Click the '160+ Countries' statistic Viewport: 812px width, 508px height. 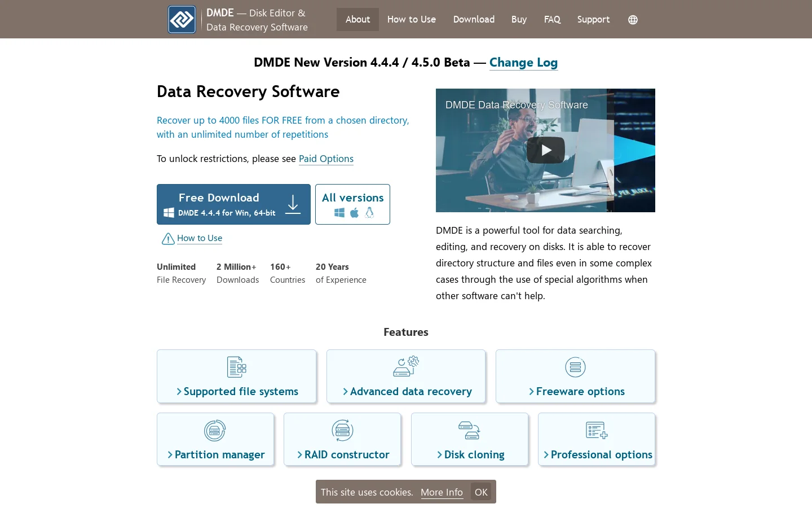(x=288, y=273)
